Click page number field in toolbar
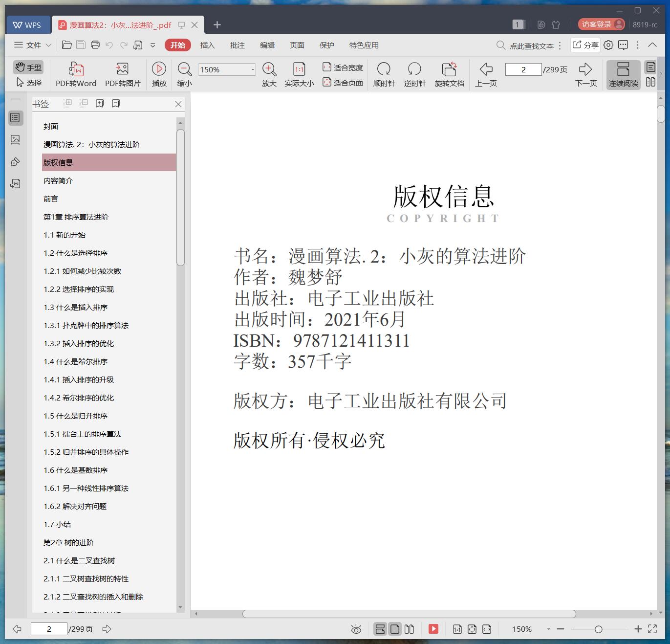 coord(523,69)
